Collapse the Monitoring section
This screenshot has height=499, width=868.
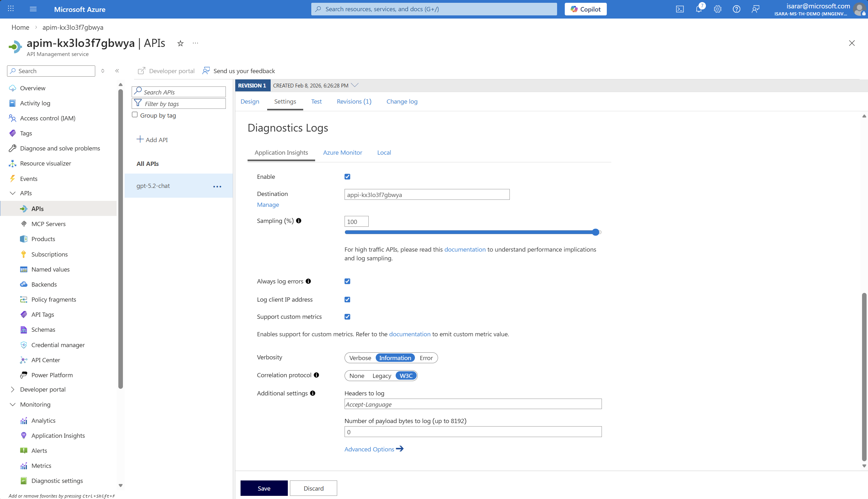[13, 405]
